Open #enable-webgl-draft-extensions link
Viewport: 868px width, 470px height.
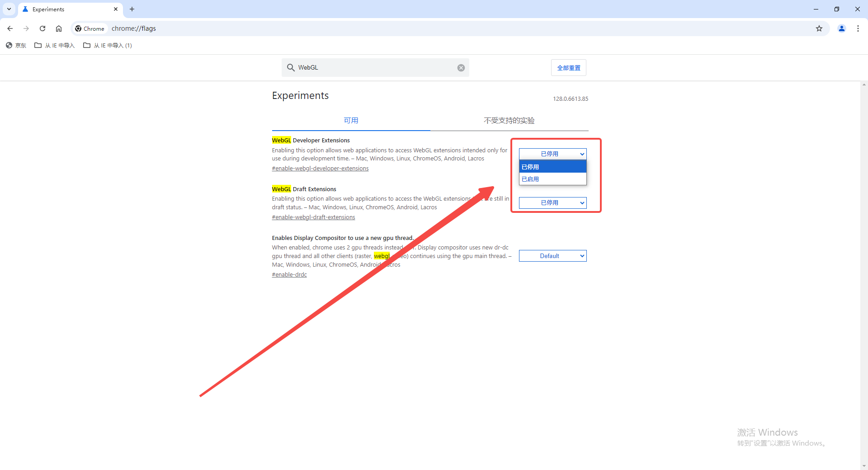coord(313,217)
